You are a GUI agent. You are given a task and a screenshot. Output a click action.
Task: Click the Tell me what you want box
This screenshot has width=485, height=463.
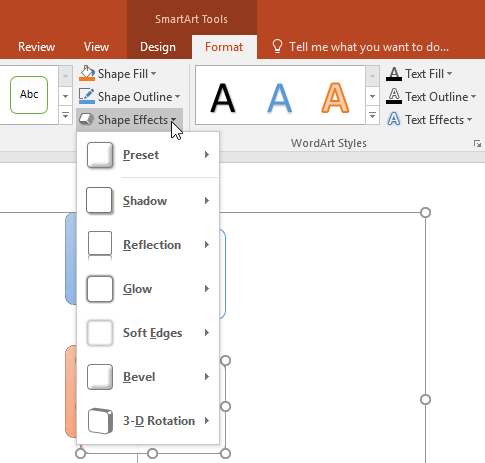coord(369,47)
